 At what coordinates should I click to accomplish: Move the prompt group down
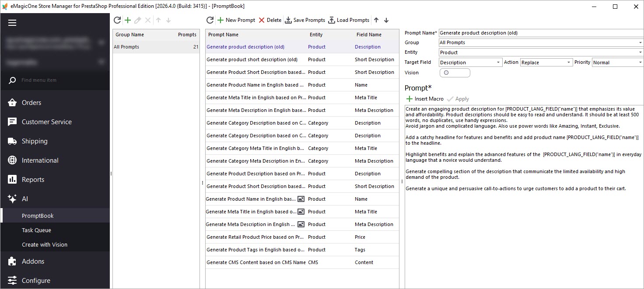click(168, 20)
